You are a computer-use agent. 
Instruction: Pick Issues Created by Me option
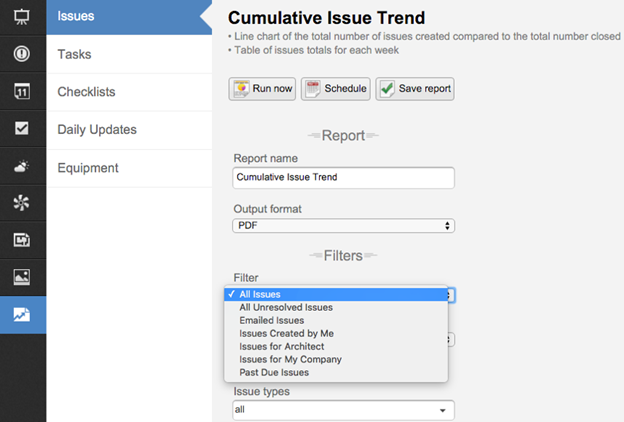pyautogui.click(x=287, y=333)
